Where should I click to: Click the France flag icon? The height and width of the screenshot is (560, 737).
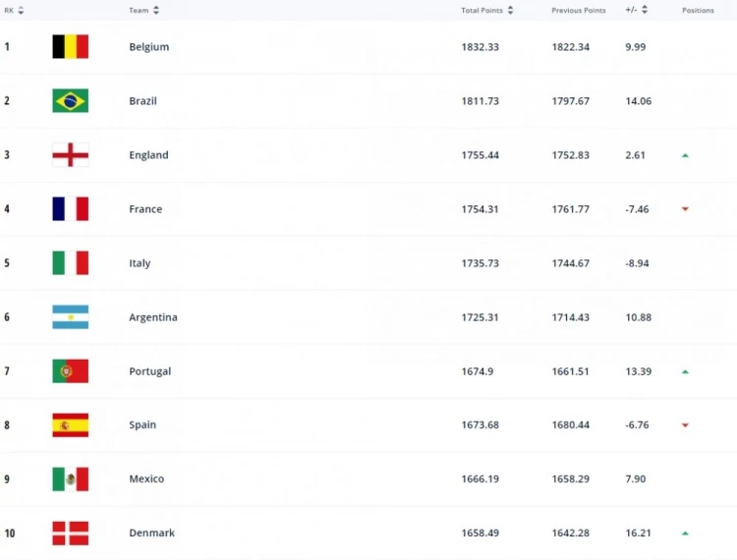coord(70,209)
